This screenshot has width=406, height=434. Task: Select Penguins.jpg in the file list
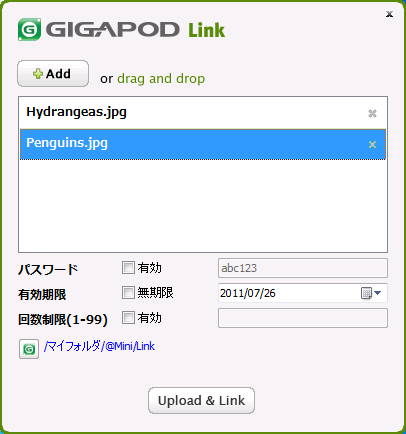(x=203, y=144)
